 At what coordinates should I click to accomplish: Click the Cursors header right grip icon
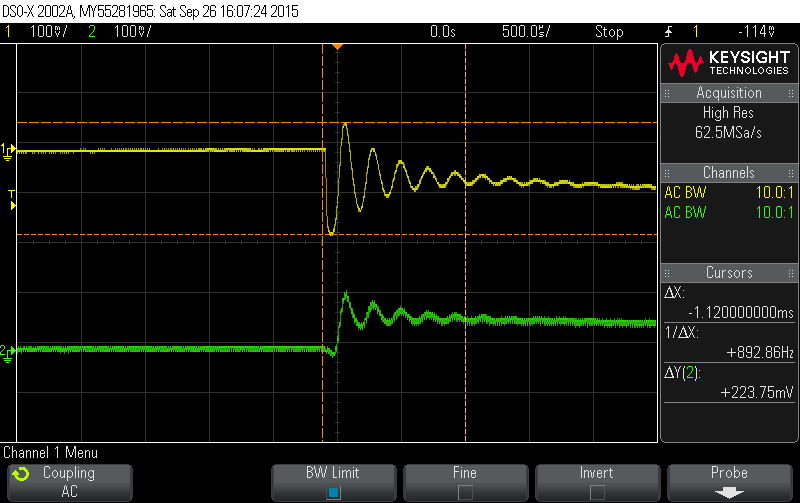790,273
